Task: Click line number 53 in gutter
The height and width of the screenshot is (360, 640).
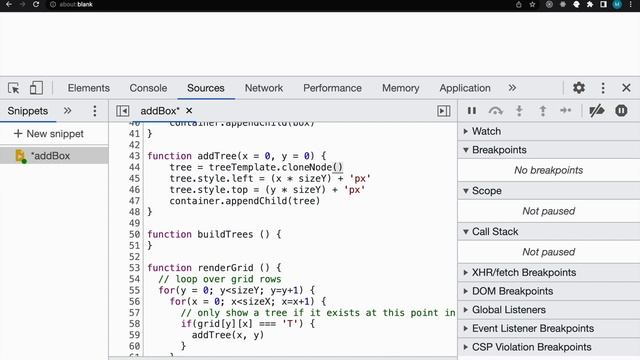Action: (x=134, y=268)
